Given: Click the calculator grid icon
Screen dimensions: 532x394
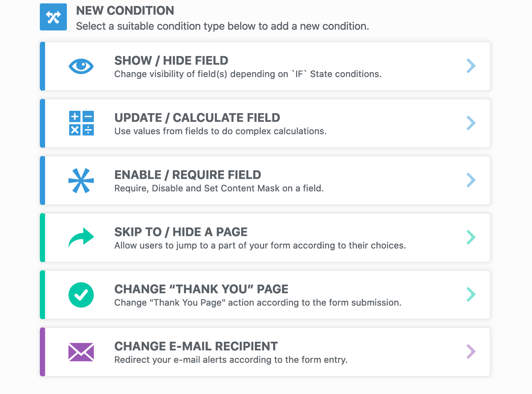Looking at the screenshot, I should tap(81, 123).
